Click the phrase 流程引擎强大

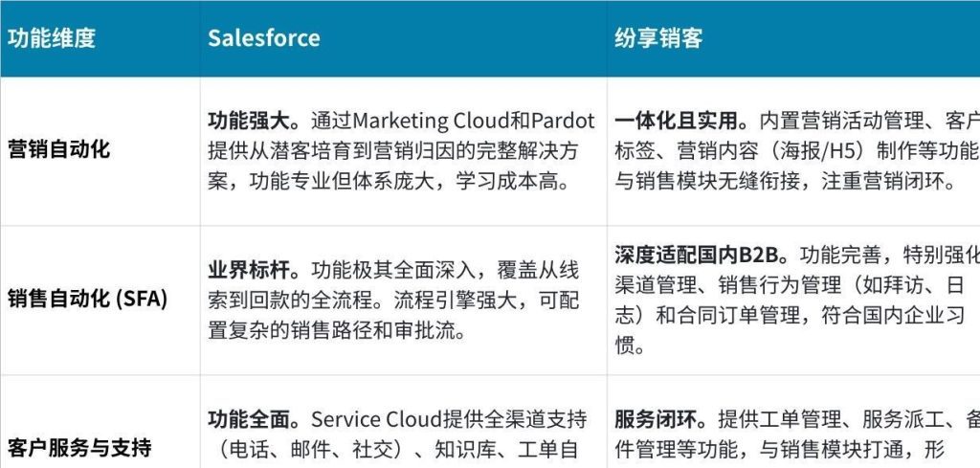(455, 301)
